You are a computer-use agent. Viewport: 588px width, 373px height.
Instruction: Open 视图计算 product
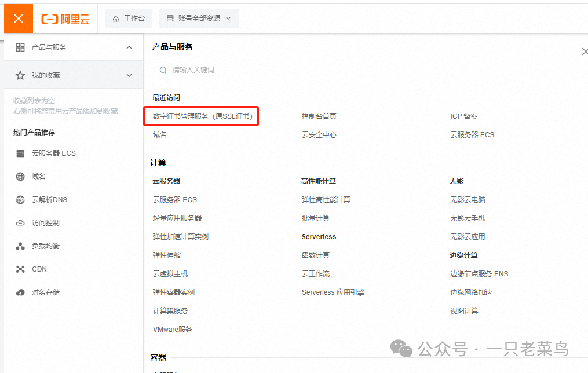click(x=464, y=311)
